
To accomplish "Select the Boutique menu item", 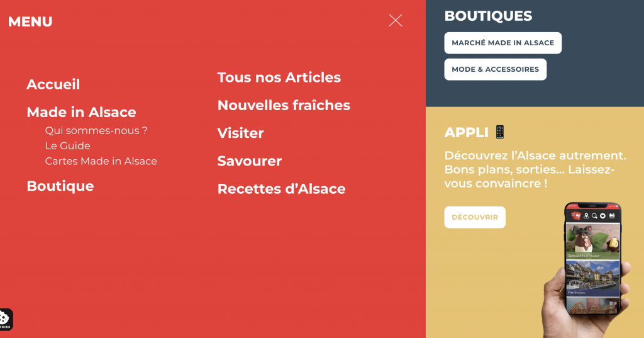I will pyautogui.click(x=60, y=186).
